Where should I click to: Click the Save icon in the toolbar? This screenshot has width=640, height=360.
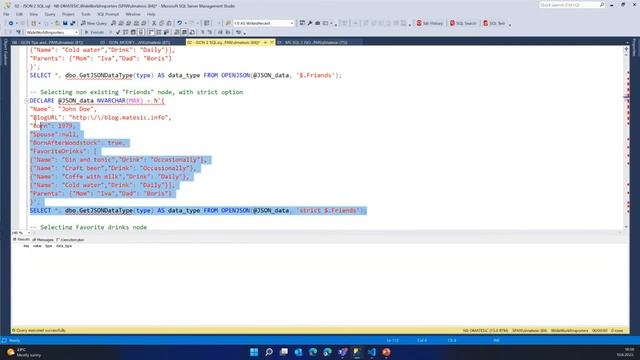coord(65,23)
